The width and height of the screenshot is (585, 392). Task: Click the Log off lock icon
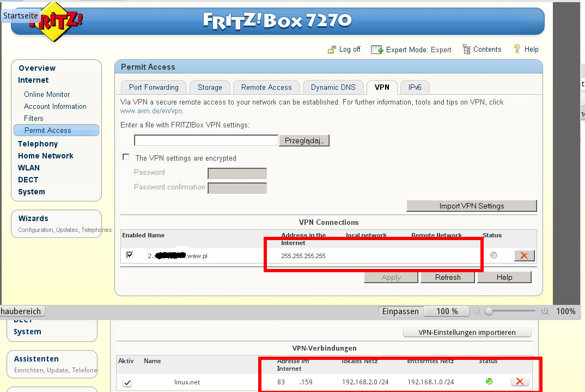coord(332,50)
